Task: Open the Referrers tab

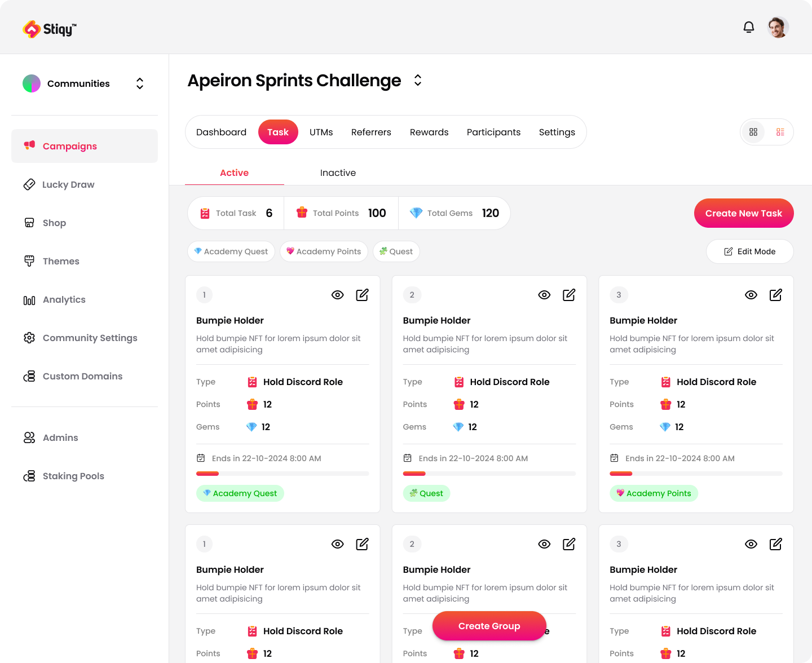Action: pyautogui.click(x=371, y=132)
